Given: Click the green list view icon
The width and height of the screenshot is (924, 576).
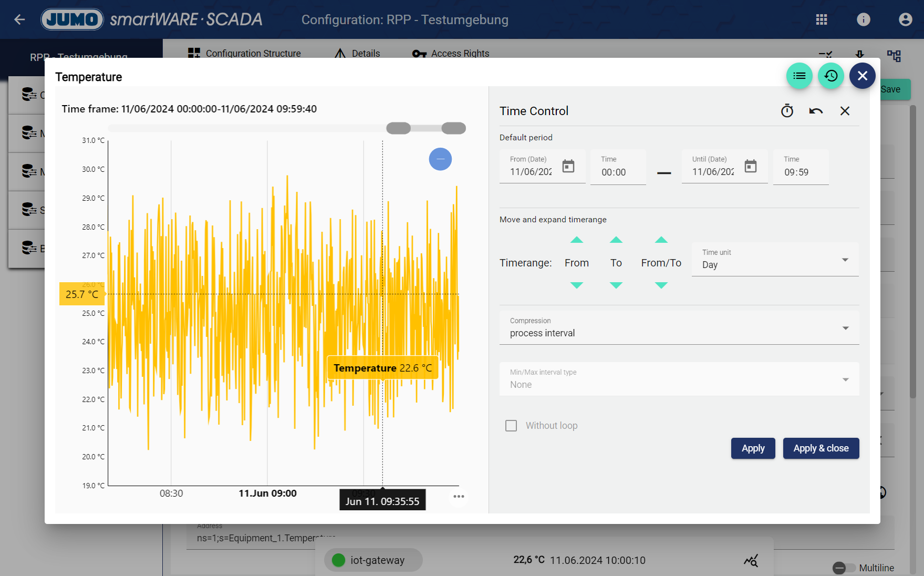Looking at the screenshot, I should [799, 76].
